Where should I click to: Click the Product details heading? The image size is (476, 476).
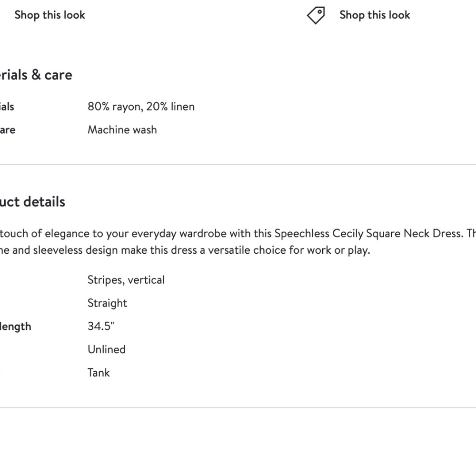click(32, 201)
